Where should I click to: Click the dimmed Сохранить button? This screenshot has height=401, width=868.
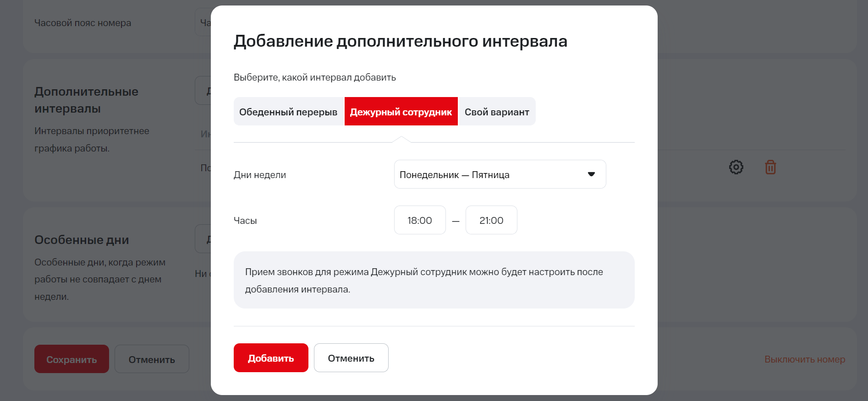(71, 359)
